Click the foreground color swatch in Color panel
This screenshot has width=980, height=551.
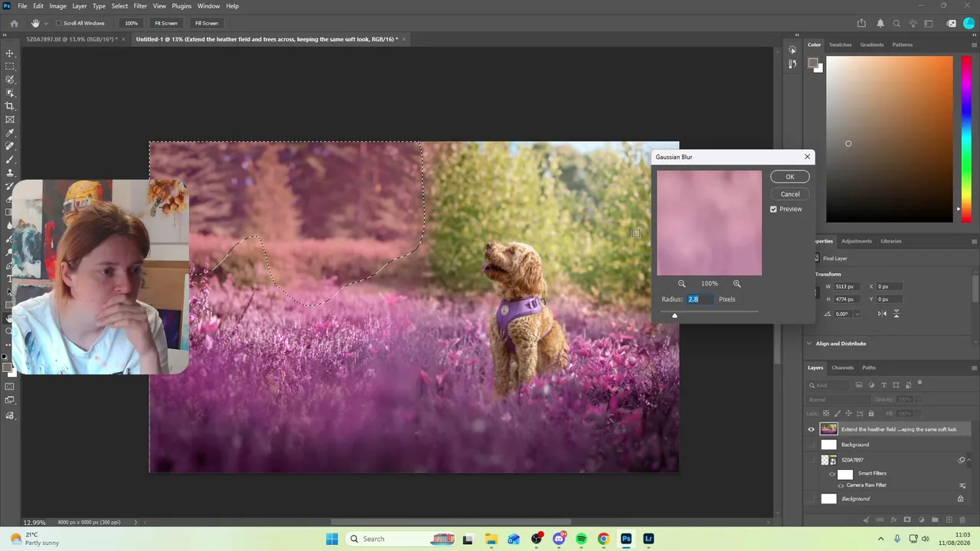(x=813, y=63)
